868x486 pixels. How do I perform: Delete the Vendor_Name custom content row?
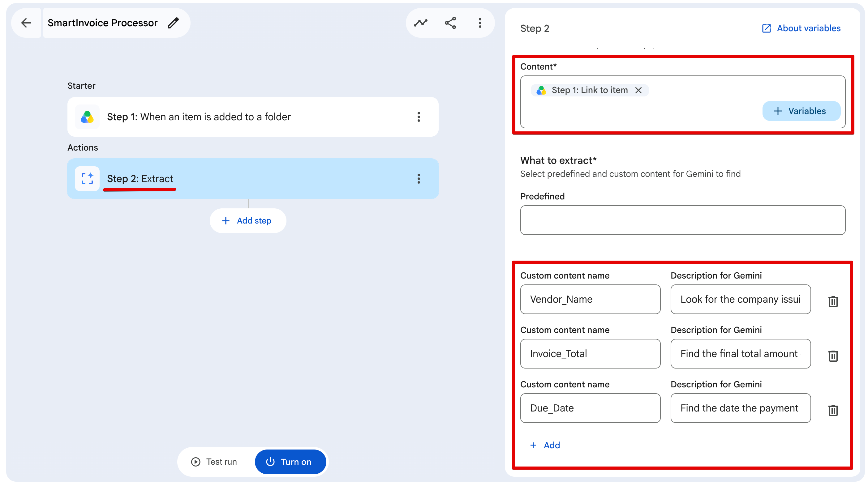(x=833, y=301)
